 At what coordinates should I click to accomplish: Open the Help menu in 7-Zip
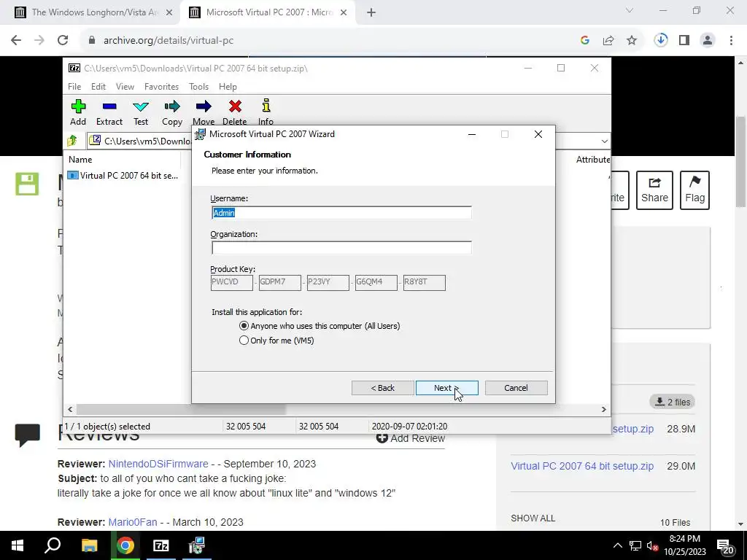(228, 87)
